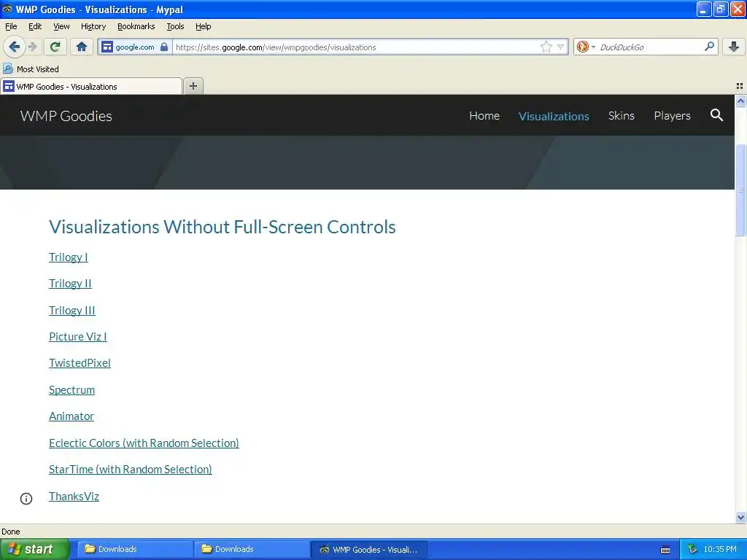Click the scrollbar down arrow
Image resolution: width=747 pixels, height=560 pixels.
tap(740, 517)
